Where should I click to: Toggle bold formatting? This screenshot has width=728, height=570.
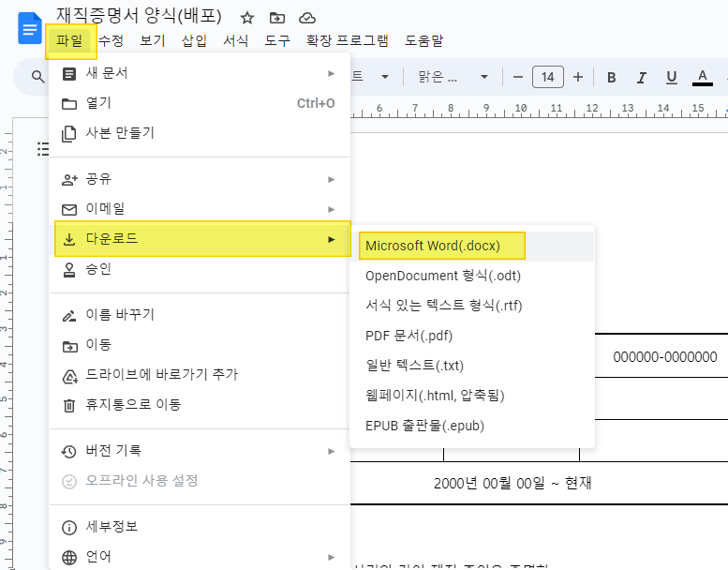pos(612,77)
